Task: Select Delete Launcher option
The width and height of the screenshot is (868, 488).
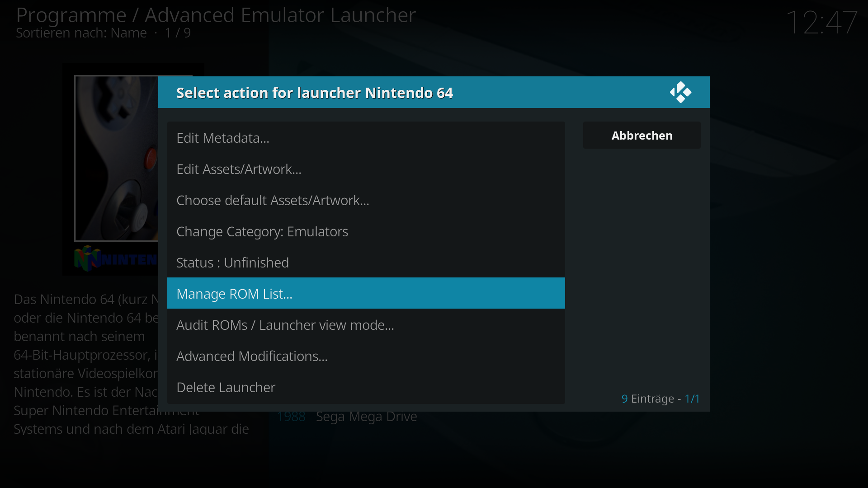Action: [366, 387]
